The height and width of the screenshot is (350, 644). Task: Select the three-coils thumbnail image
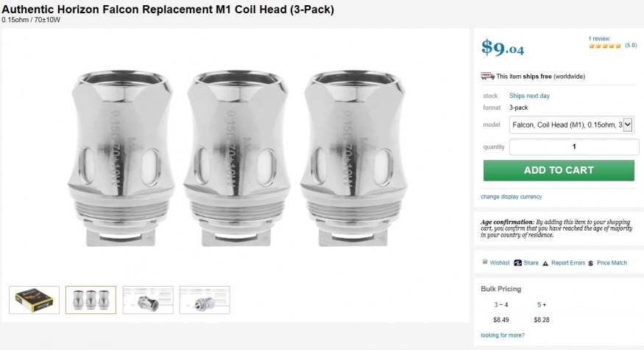(91, 300)
